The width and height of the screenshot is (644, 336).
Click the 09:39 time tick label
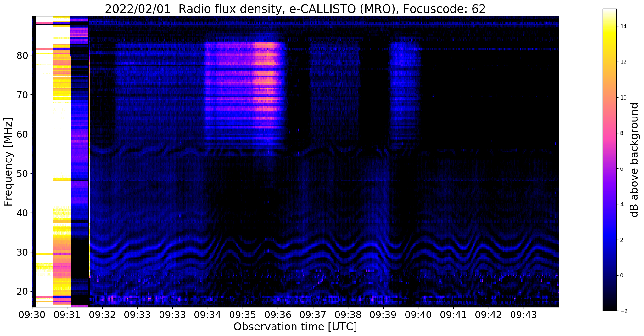click(383, 315)
